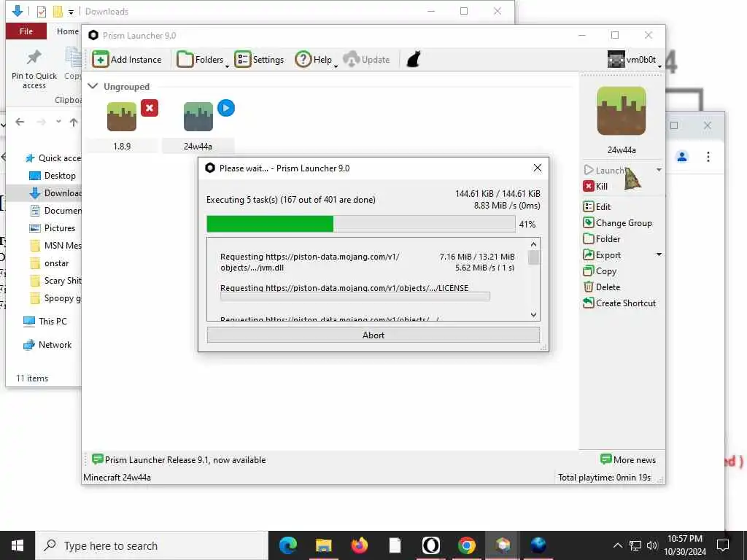The image size is (747, 560).
Task: Open Prism Launcher Release 9.1 news
Action: 179,459
